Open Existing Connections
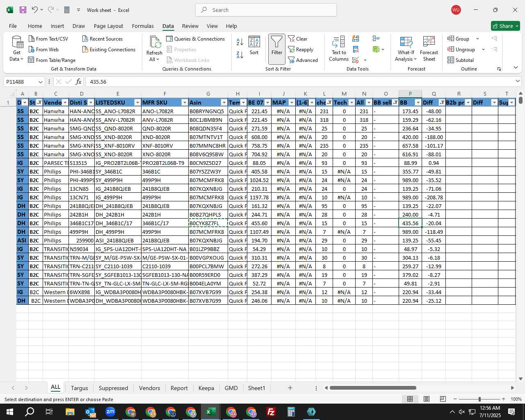 [x=109, y=49]
